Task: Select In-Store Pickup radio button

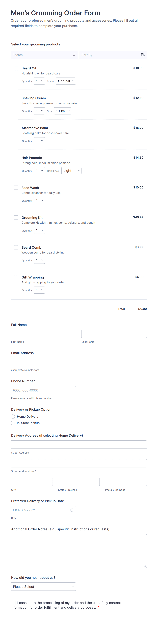Action: tap(13, 423)
